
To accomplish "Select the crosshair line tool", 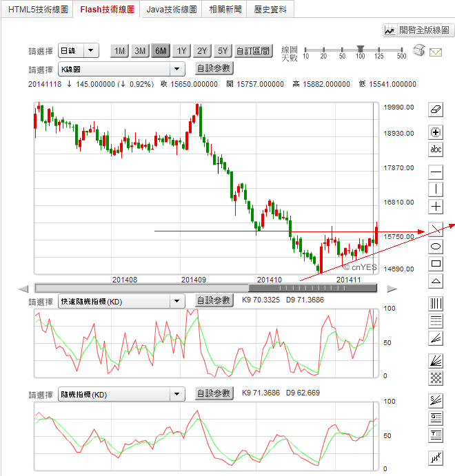I will [436, 207].
